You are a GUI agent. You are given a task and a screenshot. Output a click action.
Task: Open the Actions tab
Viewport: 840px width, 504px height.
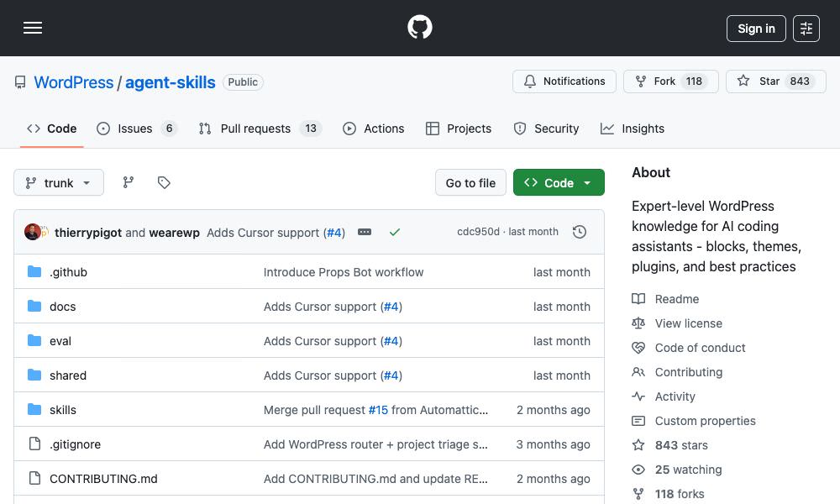tap(374, 129)
